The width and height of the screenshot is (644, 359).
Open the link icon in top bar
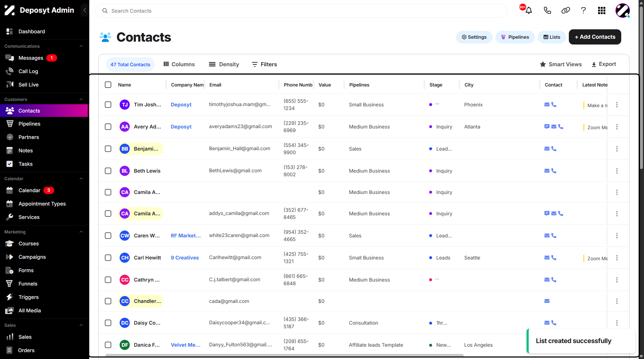coord(566,10)
